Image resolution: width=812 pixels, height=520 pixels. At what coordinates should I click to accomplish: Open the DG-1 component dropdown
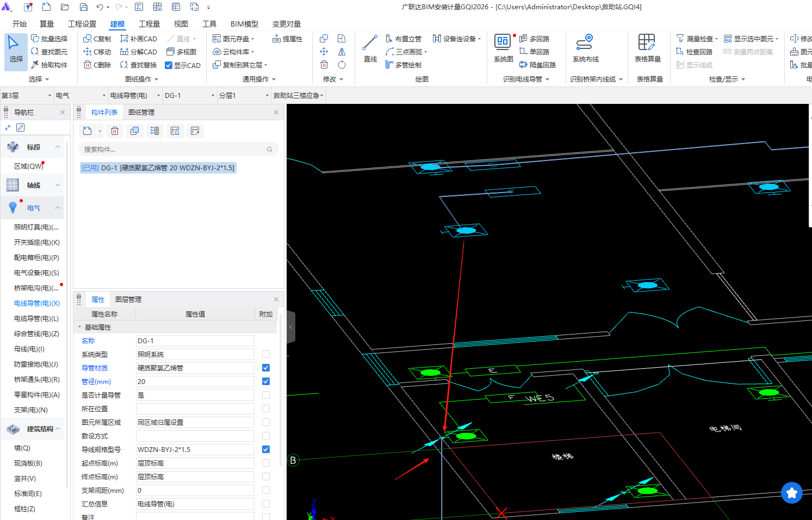[x=190, y=95]
